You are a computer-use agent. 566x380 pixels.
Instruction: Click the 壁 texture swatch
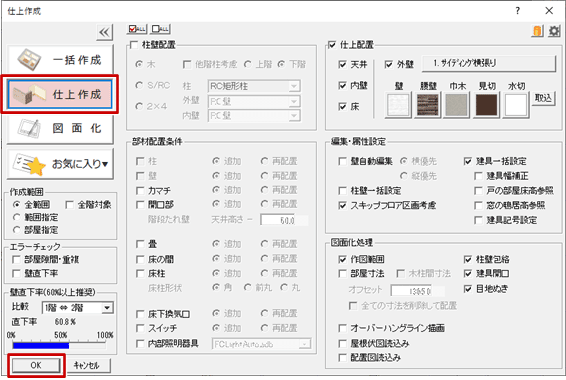[x=398, y=105]
